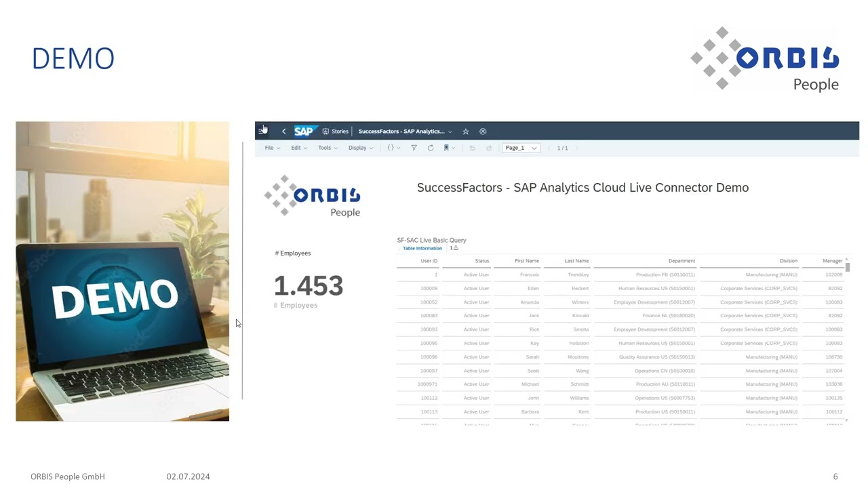Click the Table Information link
This screenshot has width=868, height=488.
[x=422, y=248]
